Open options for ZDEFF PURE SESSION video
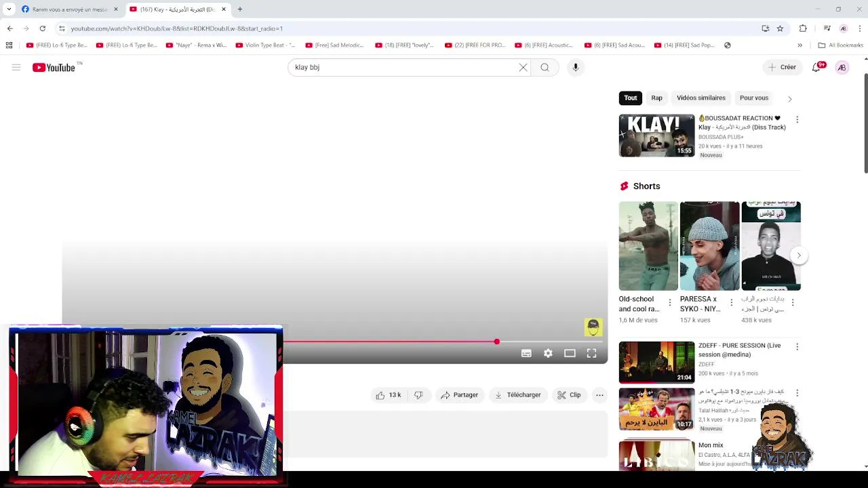Image resolution: width=868 pixels, height=488 pixels. point(797,346)
